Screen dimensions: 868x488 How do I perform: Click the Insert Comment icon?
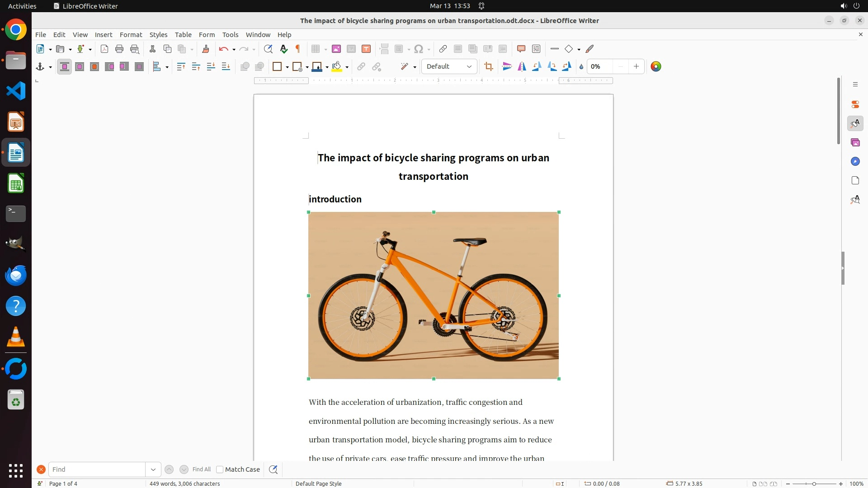pos(521,49)
